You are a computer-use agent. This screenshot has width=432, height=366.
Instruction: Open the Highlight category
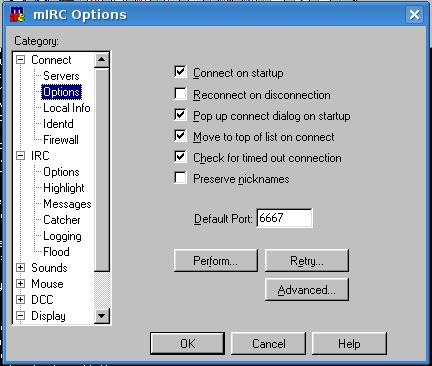[x=64, y=188]
